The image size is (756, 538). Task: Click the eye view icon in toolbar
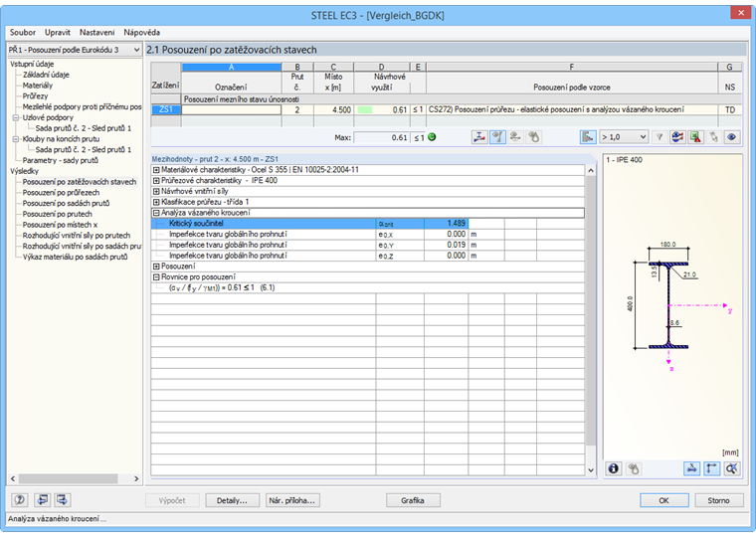point(731,137)
